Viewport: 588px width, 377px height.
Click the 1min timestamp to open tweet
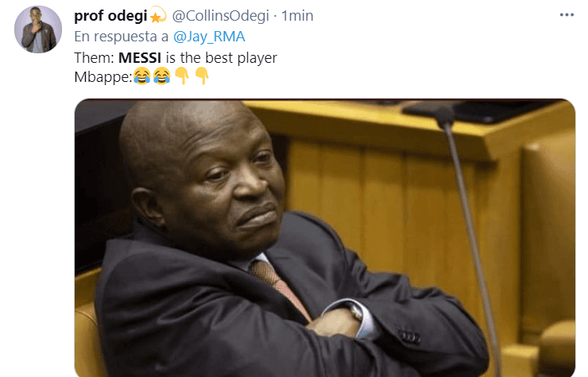(297, 16)
